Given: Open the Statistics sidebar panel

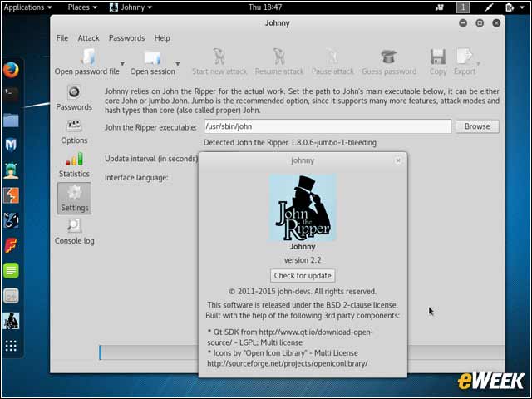Looking at the screenshot, I should 74,165.
